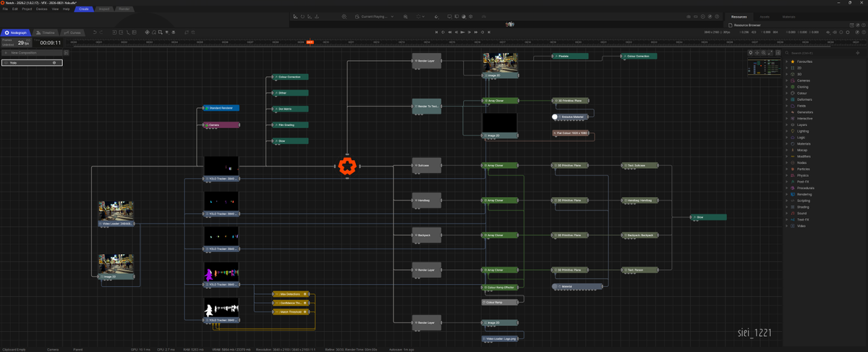The height and width of the screenshot is (352, 868).
Task: Expand the Post-FX category arrow
Action: click(787, 182)
